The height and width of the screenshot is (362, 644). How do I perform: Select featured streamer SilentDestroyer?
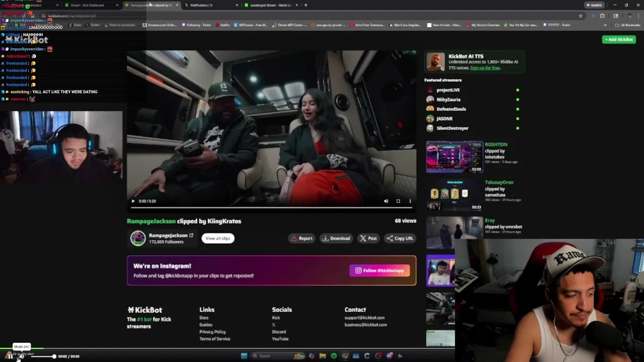pyautogui.click(x=452, y=128)
